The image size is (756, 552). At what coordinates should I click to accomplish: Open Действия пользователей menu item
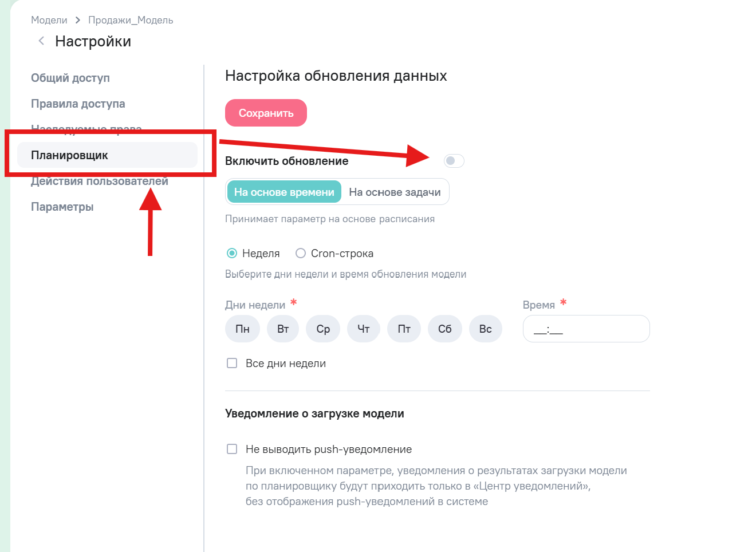click(x=100, y=182)
